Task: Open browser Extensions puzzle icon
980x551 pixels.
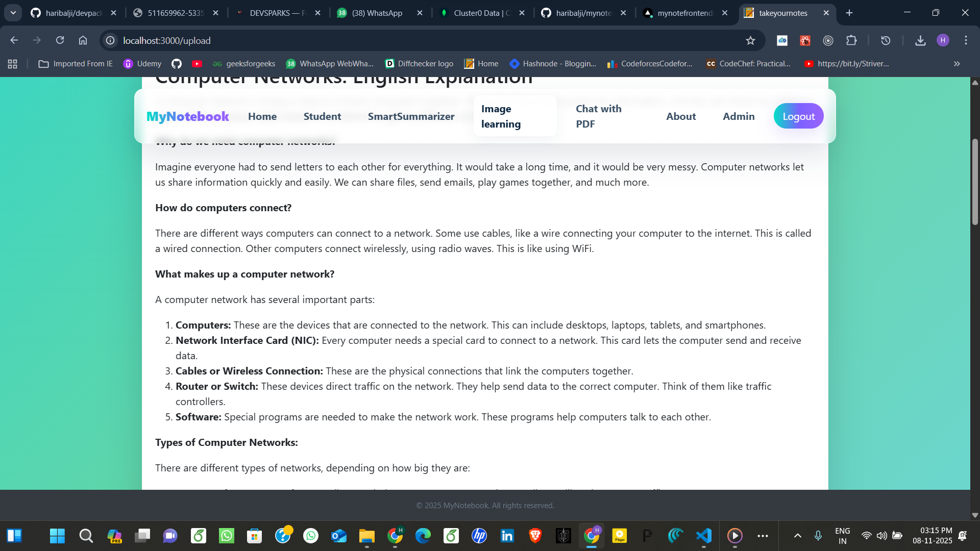Action: [x=851, y=40]
